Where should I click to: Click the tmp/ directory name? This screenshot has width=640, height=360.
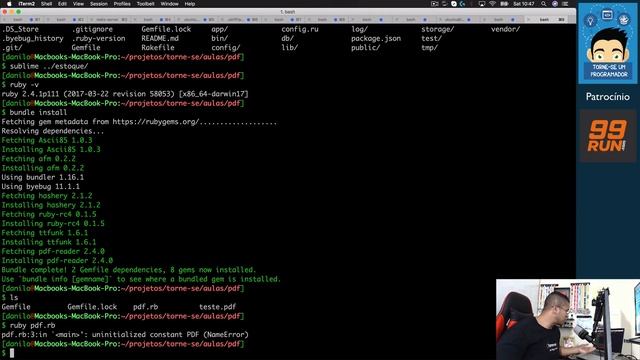(x=429, y=47)
